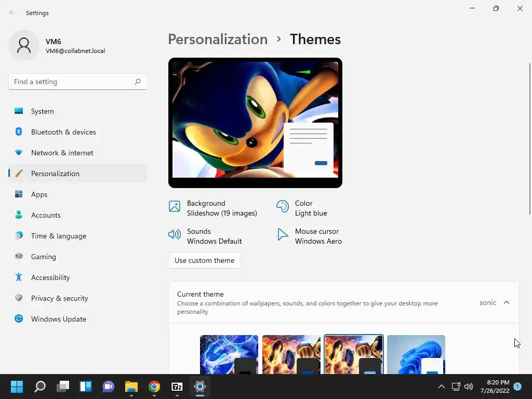
Task: Collapse the Current theme section chevron
Action: (506, 302)
